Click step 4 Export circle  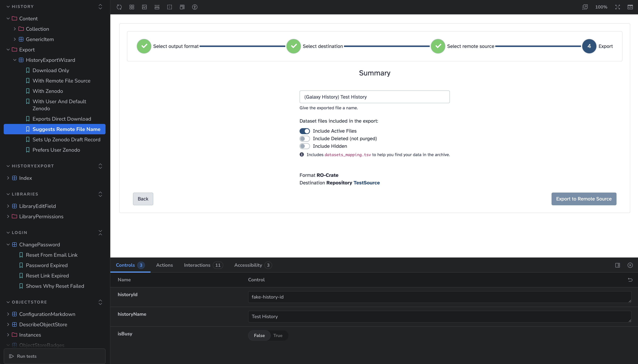[x=589, y=46]
